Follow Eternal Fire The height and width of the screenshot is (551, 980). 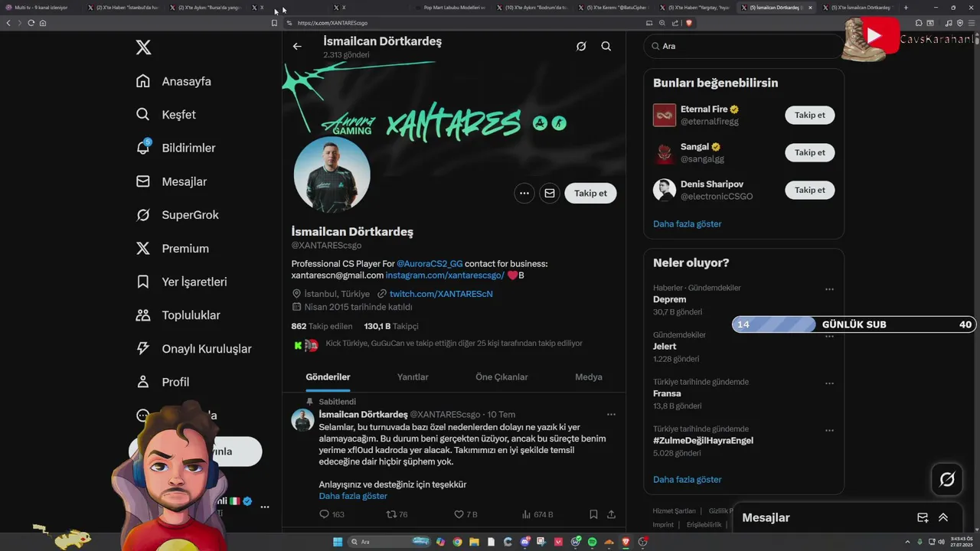tap(810, 116)
